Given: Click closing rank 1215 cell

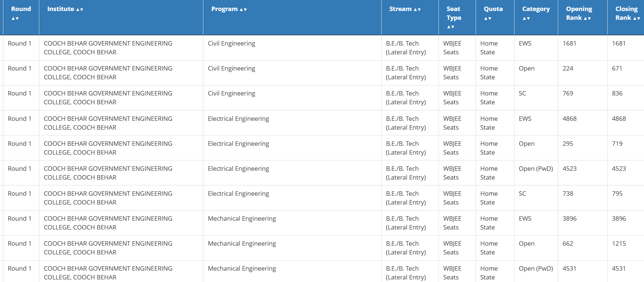Looking at the screenshot, I should (619, 243).
